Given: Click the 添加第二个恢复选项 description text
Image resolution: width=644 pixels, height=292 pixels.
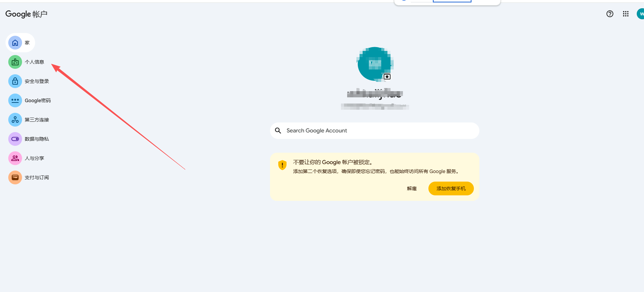Looking at the screenshot, I should click(x=376, y=171).
